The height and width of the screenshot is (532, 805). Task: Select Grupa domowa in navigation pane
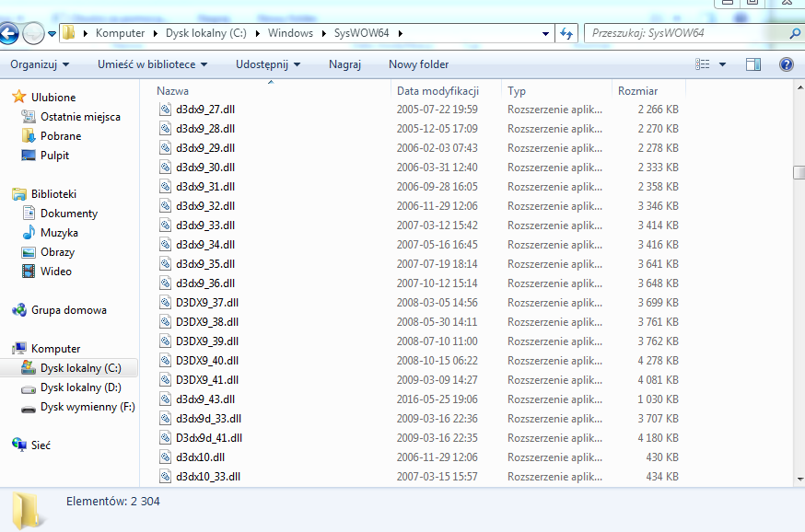69,310
